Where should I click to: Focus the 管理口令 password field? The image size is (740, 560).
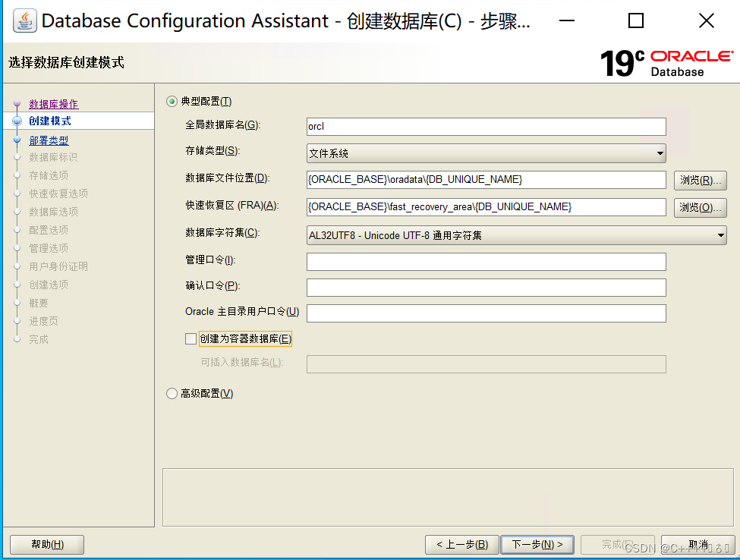pos(486,262)
